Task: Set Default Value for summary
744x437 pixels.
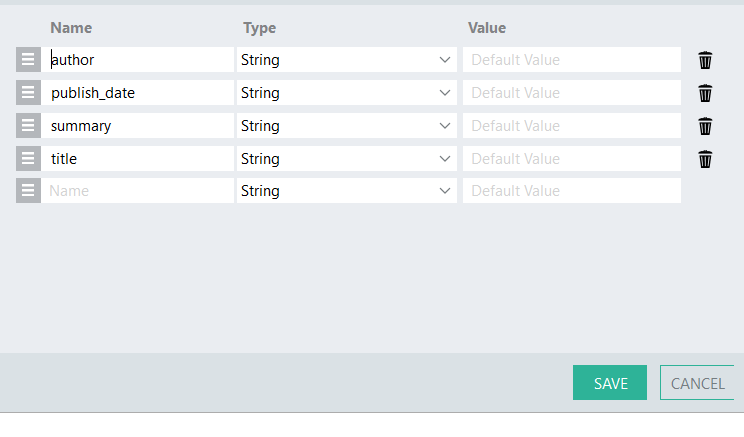Action: pos(572,125)
